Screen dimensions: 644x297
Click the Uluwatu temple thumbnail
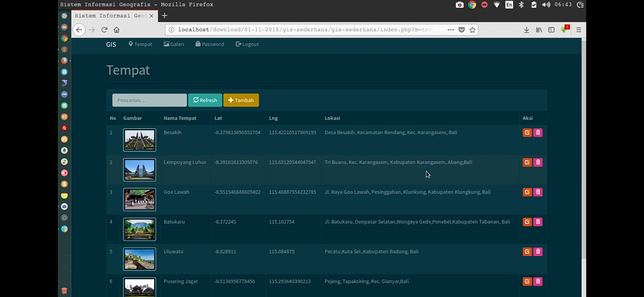point(140,259)
